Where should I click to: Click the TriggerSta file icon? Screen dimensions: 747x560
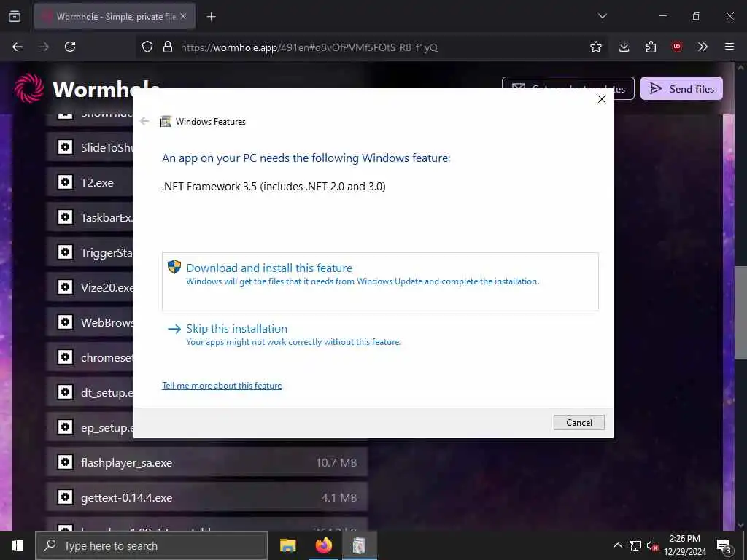(65, 252)
